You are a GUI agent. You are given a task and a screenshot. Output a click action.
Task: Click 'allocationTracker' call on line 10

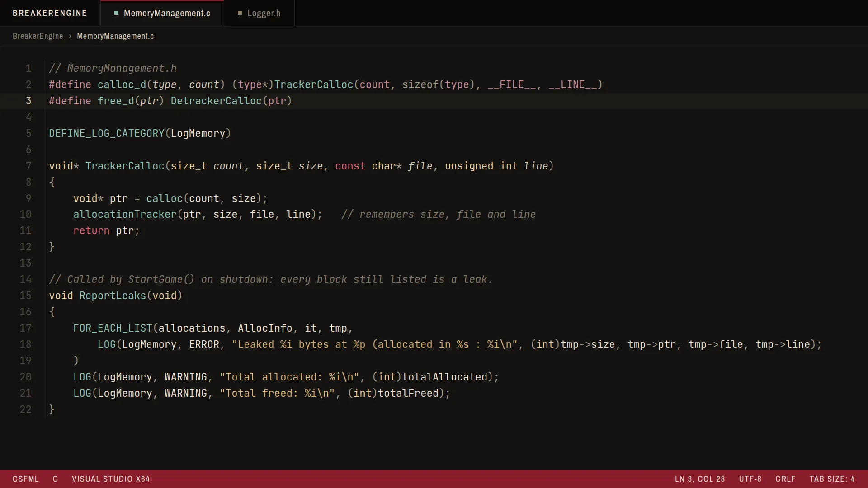click(125, 214)
